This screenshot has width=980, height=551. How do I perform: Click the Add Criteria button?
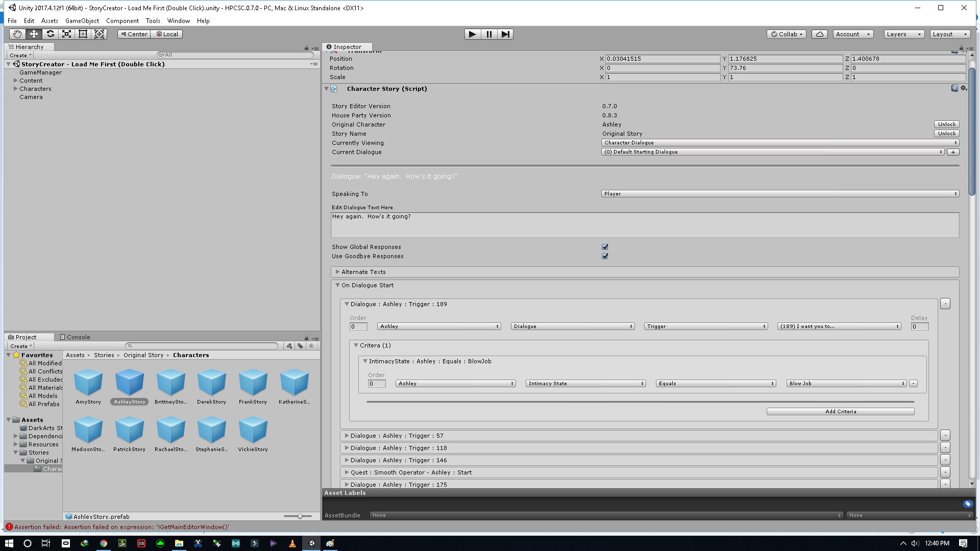click(840, 412)
